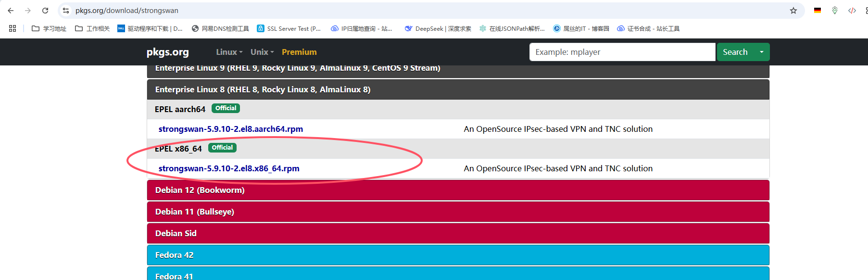Open the Premium menu item

point(299,52)
